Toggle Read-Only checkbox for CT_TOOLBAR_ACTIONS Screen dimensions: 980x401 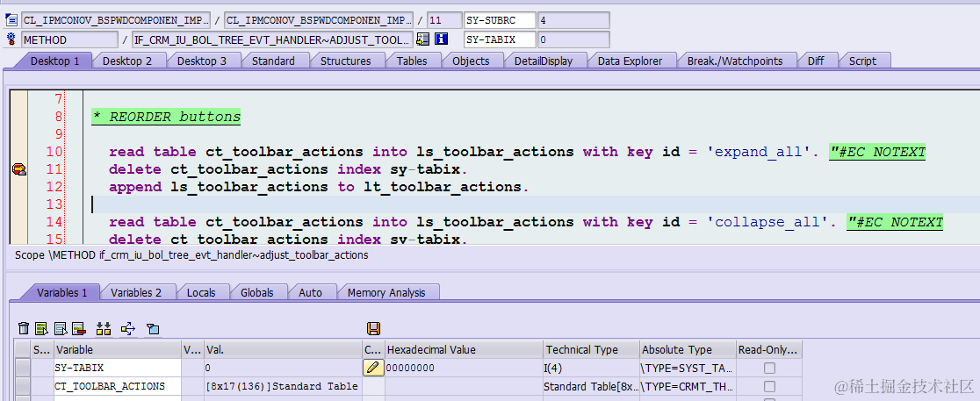coord(769,387)
